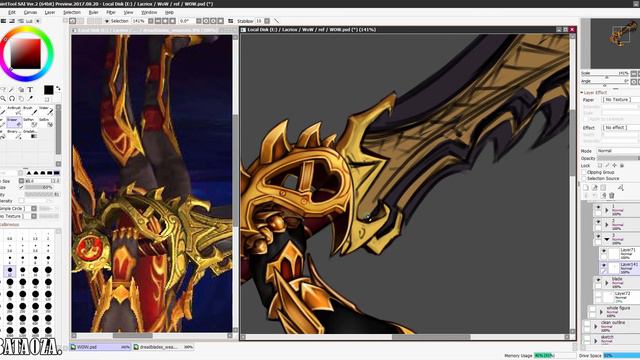640x360 pixels.
Task: Select the Binary pen tool
Action: pos(14,134)
